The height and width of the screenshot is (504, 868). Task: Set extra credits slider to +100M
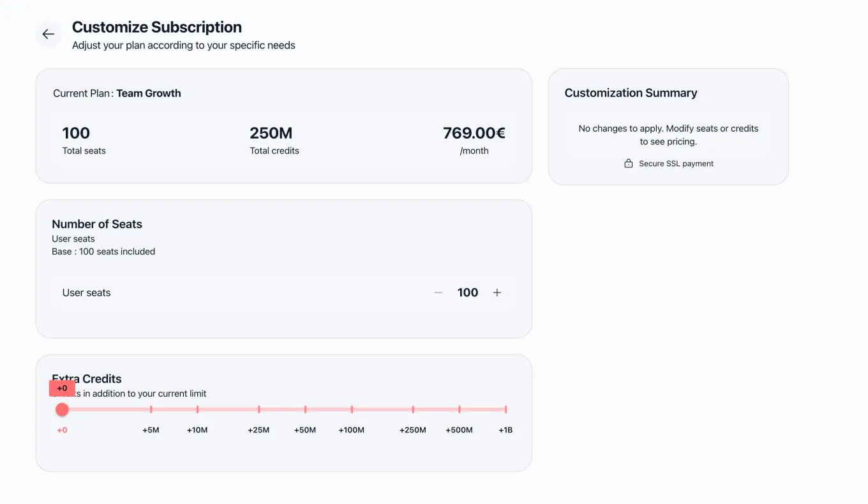click(x=352, y=409)
